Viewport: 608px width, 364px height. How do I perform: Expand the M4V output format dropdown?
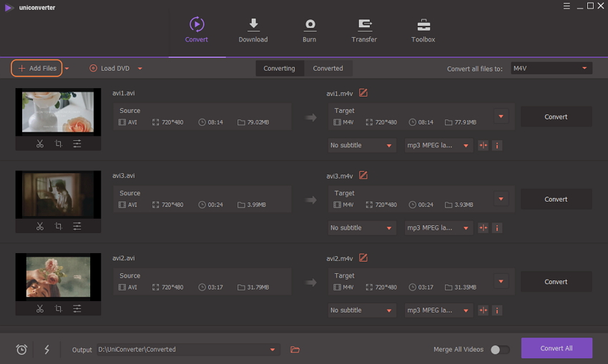click(551, 69)
